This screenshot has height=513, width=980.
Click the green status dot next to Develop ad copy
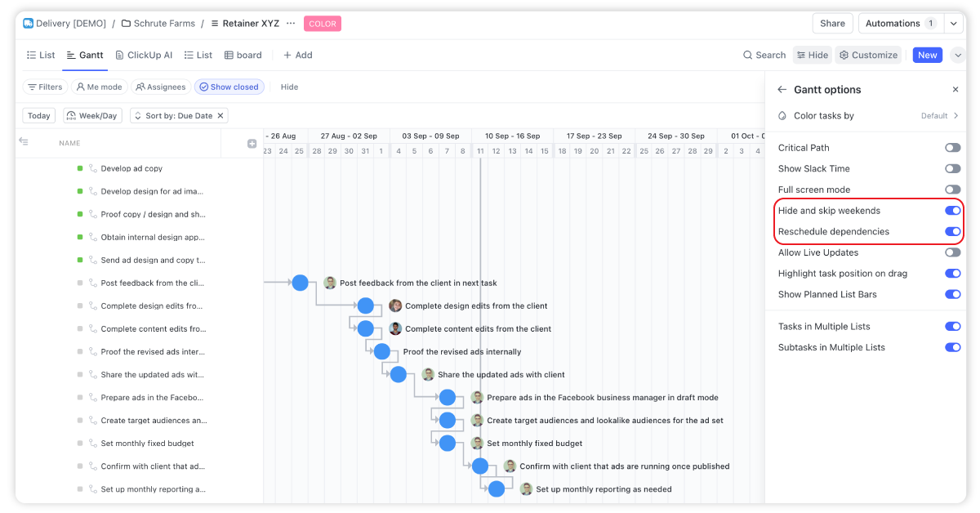click(78, 168)
